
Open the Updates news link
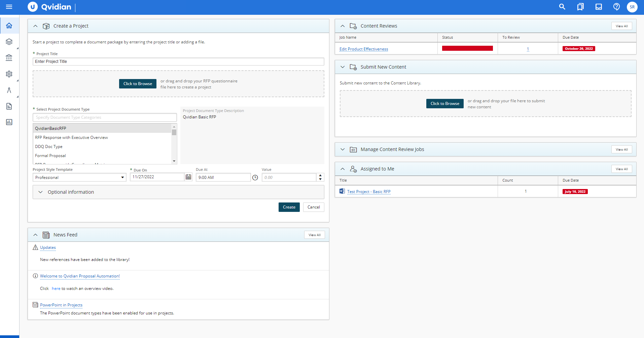pyautogui.click(x=48, y=248)
